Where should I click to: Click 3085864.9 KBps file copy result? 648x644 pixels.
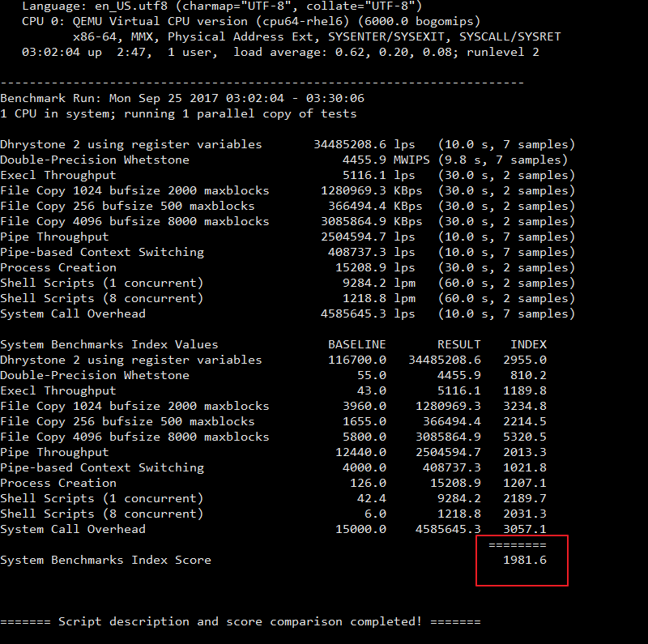(372, 221)
